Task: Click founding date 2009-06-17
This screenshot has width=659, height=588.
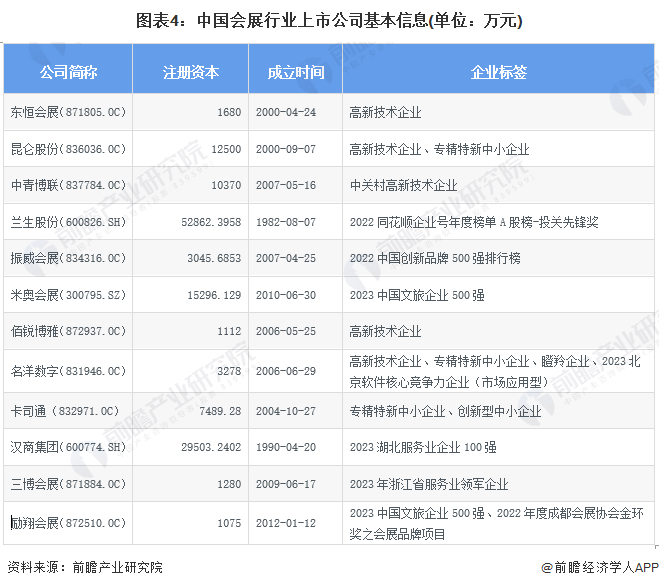Action: [286, 484]
